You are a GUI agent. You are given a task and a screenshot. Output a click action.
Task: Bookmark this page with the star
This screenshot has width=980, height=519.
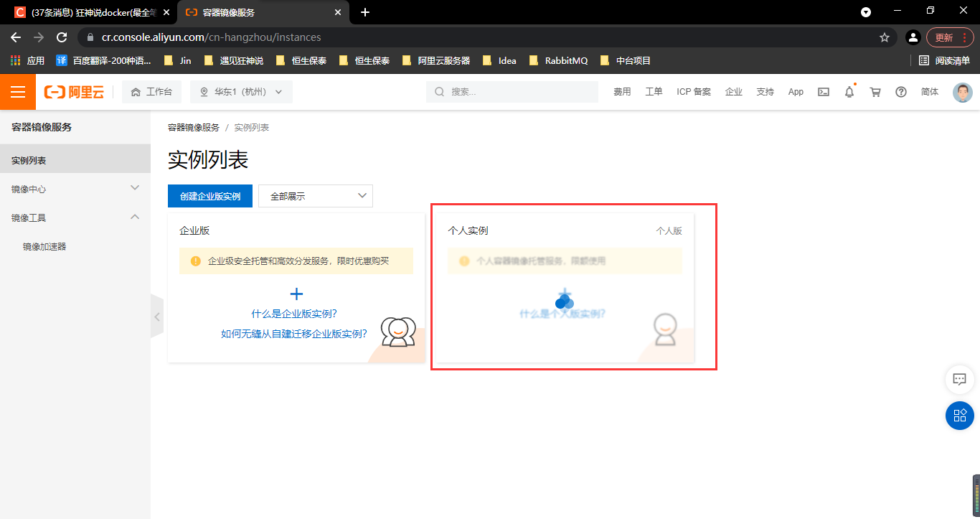pos(885,37)
